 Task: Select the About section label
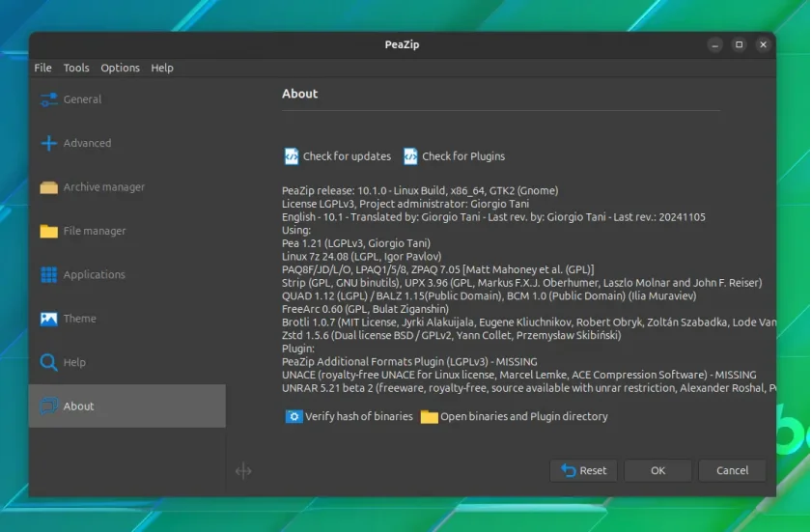(x=78, y=406)
